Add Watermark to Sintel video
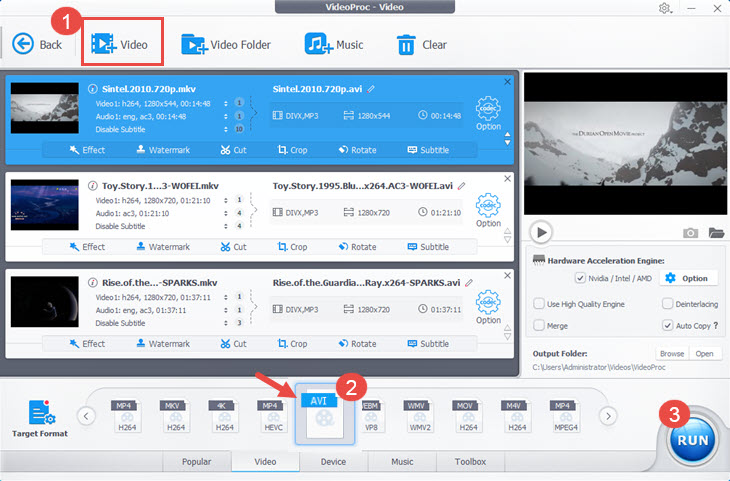The width and height of the screenshot is (730, 481). pos(163,150)
